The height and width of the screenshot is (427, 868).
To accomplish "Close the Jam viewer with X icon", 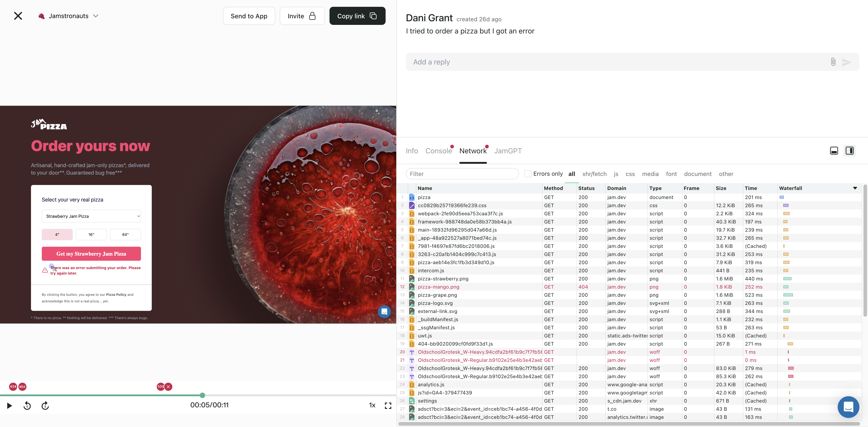I will (18, 16).
